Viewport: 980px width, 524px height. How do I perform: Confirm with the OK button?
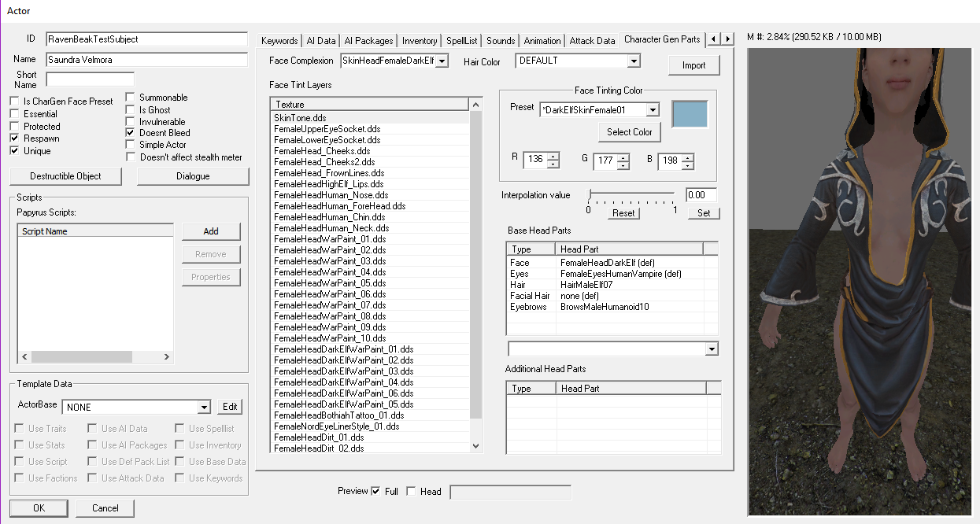tap(39, 508)
